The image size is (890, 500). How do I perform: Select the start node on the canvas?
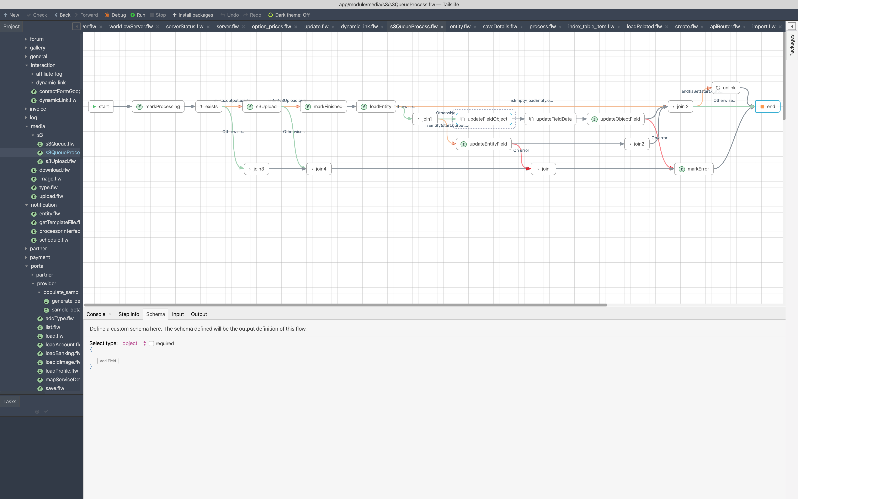coord(101,105)
